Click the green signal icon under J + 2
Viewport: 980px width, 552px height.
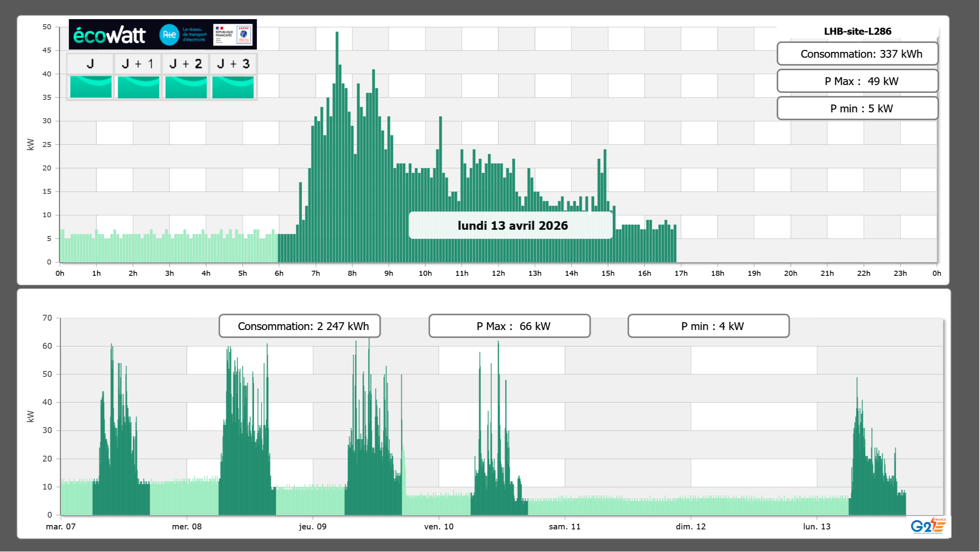pos(186,87)
